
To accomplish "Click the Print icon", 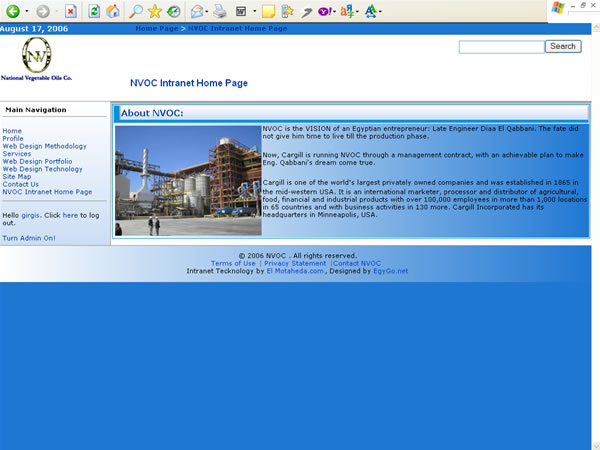I will click(220, 11).
